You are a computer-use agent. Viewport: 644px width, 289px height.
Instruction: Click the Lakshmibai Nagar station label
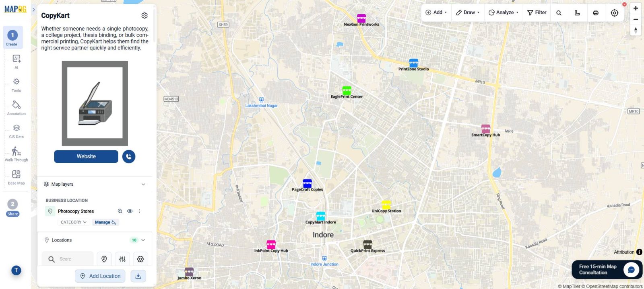point(261,106)
